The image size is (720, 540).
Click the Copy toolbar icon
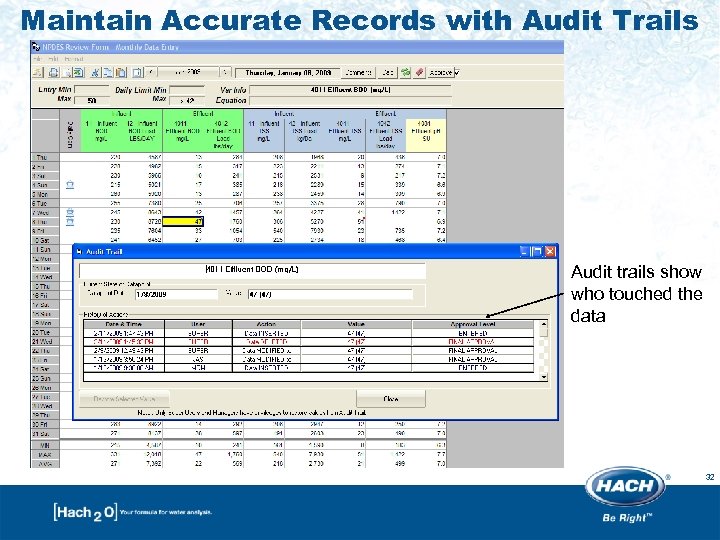coord(108,72)
